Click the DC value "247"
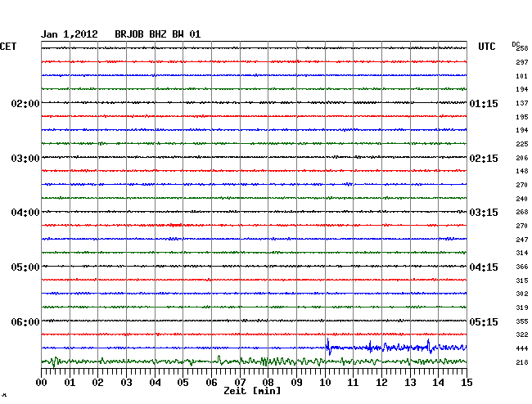532x404 pixels. [x=522, y=240]
